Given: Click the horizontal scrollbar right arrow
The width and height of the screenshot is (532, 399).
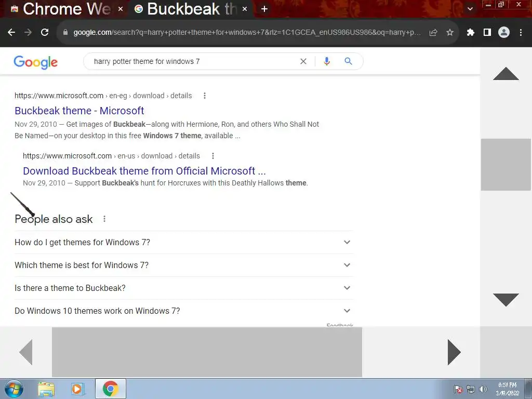Looking at the screenshot, I should click(454, 352).
